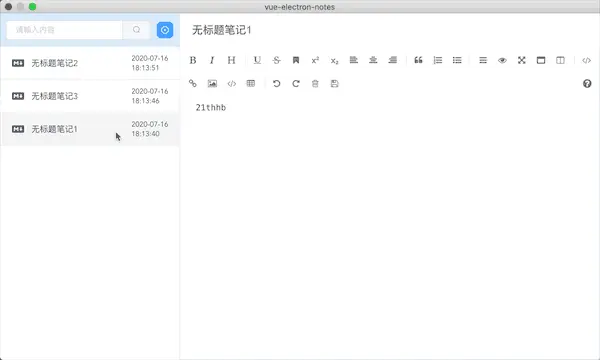The height and width of the screenshot is (360, 600).
Task: Apply strikethrough formatting
Action: (276, 60)
